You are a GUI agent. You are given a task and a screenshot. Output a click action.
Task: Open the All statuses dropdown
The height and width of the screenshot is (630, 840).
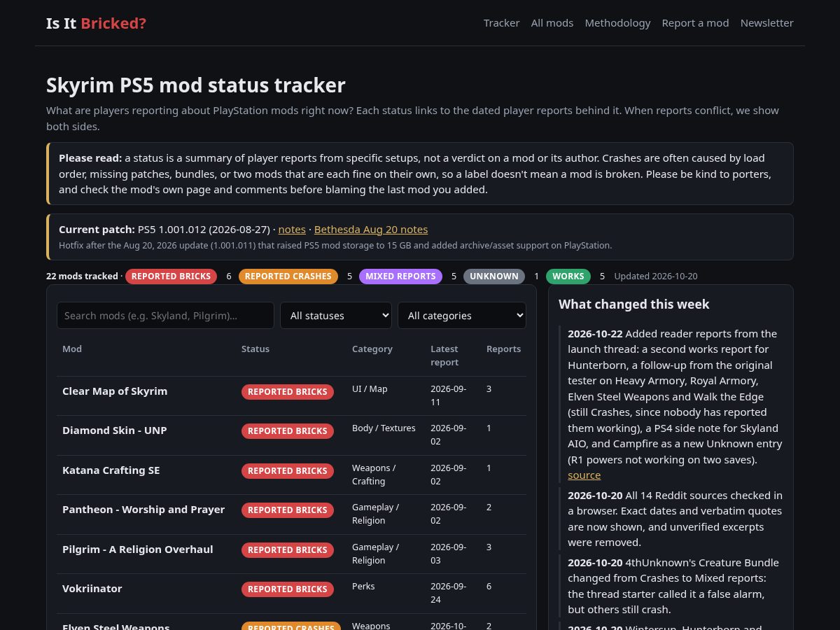pos(336,316)
